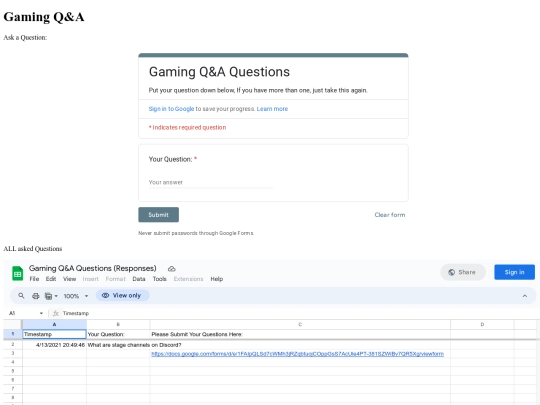Open the 100% zoom dropdown

click(x=76, y=296)
